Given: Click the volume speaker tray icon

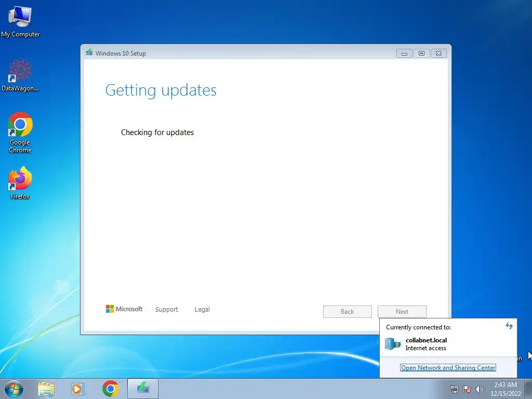Looking at the screenshot, I should [x=479, y=389].
